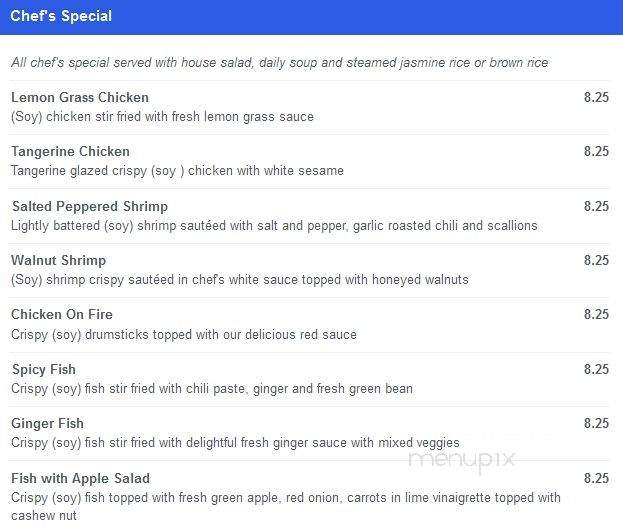
Task: Click the Spicy Fish dish title
Action: coord(44,369)
